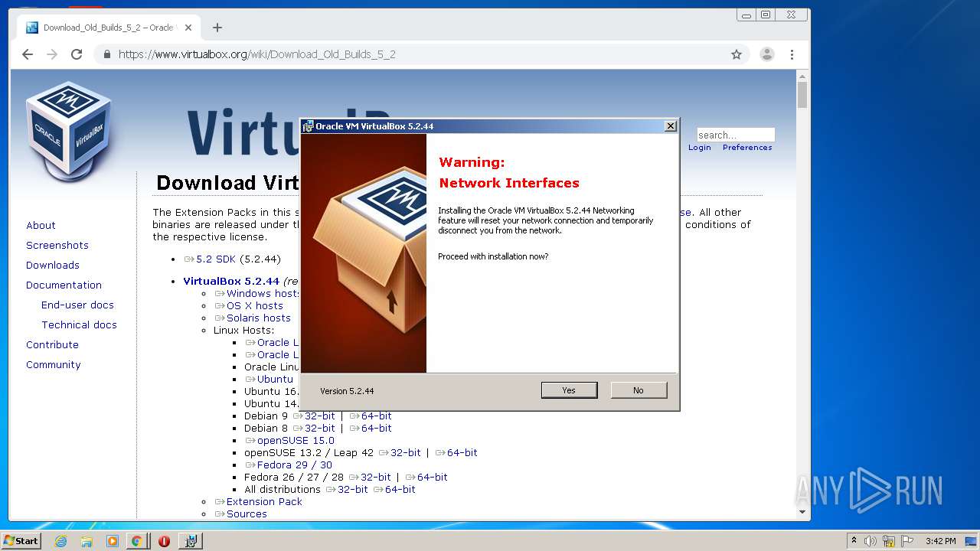980x551 pixels.
Task: Download Debian 9 32-bit package
Action: point(314,416)
